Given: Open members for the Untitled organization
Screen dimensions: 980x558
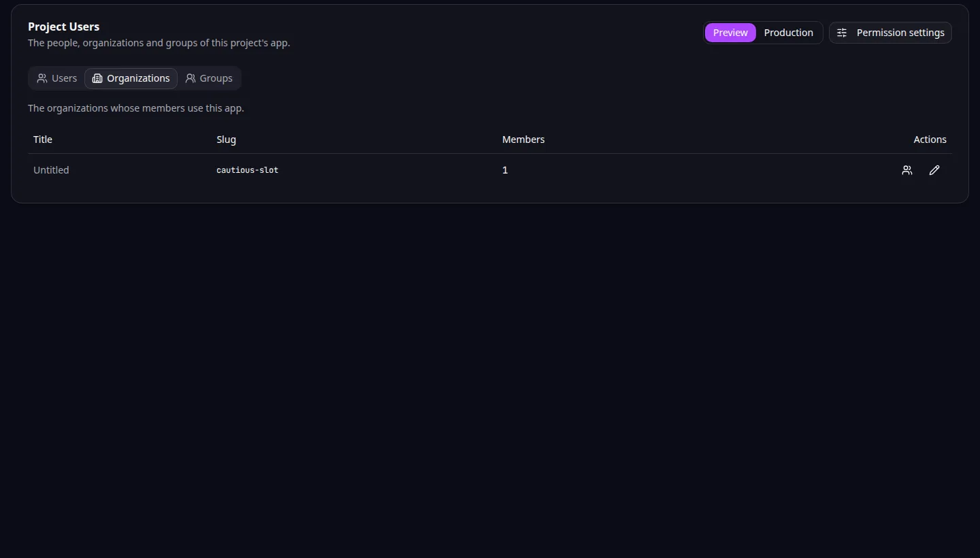Looking at the screenshot, I should tap(907, 170).
